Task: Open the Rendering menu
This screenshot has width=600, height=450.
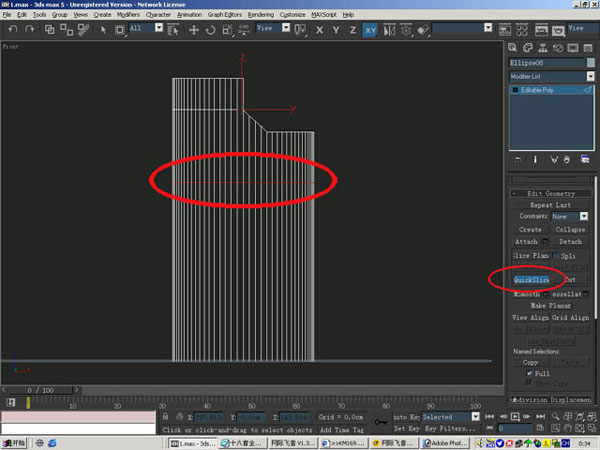Action: coord(259,16)
